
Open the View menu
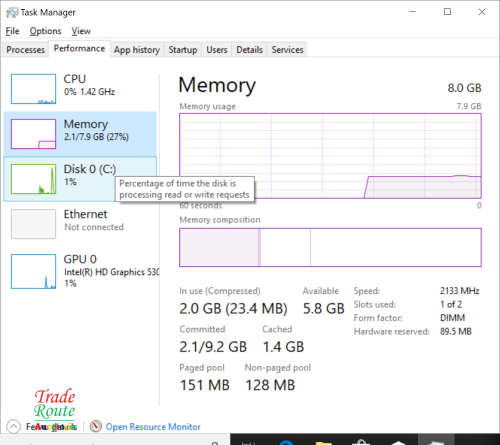pos(81,31)
